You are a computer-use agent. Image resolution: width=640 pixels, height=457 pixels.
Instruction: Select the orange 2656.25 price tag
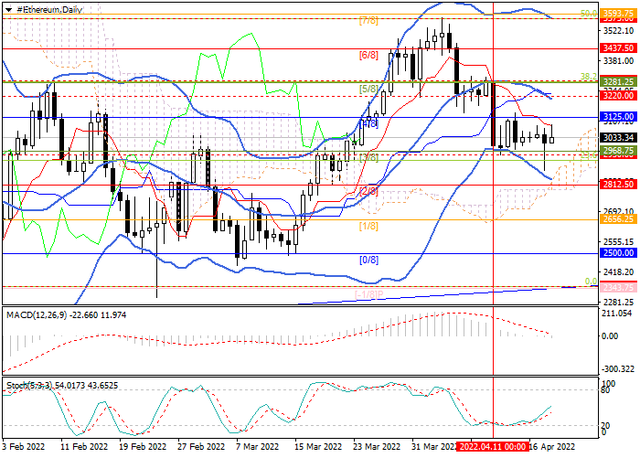coord(618,219)
